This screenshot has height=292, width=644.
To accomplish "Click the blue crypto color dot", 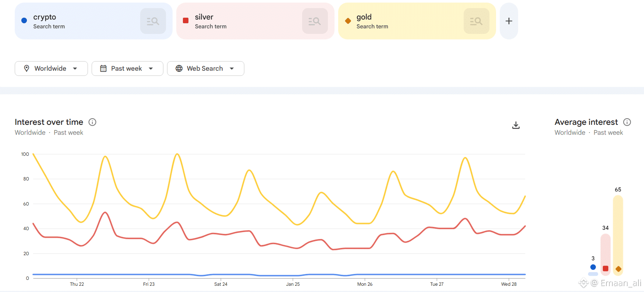I will point(24,21).
